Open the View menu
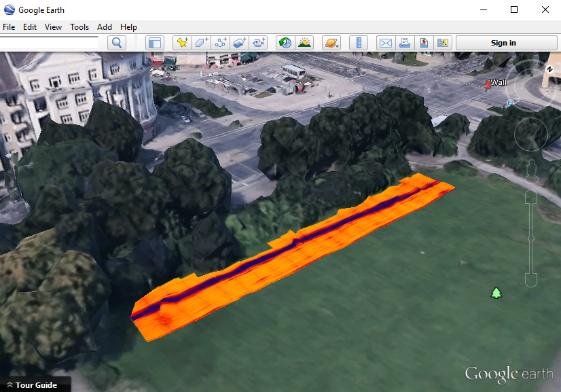The image size is (561, 392). (53, 27)
